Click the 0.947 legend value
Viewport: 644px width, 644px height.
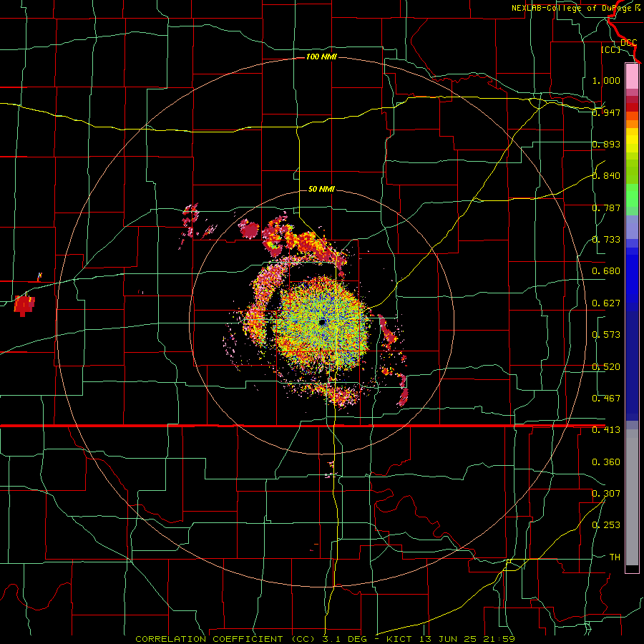coord(606,112)
